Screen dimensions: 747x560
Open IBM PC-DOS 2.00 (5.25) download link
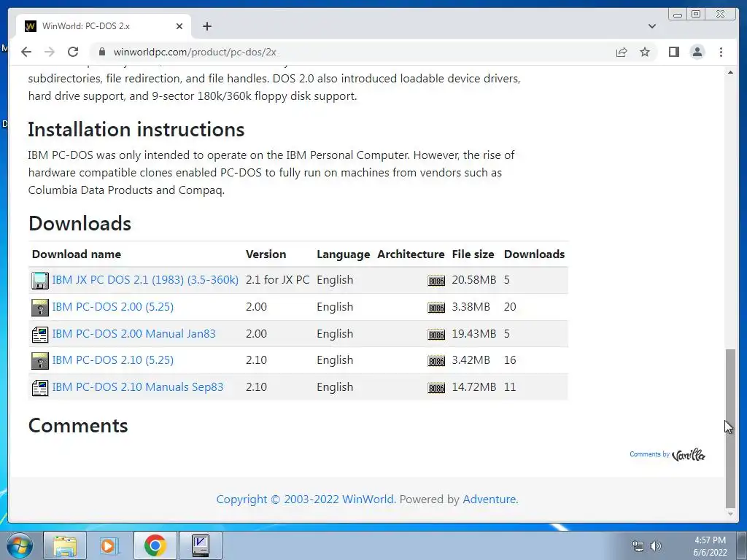pyautogui.click(x=112, y=307)
